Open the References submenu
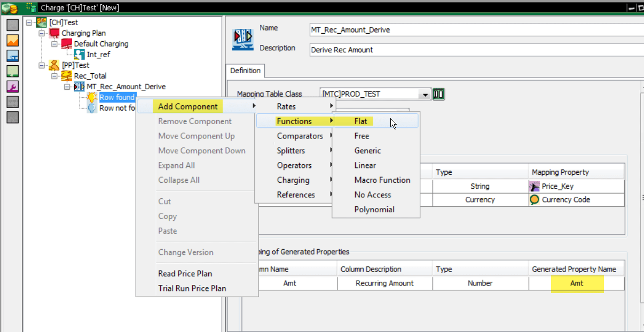 295,195
